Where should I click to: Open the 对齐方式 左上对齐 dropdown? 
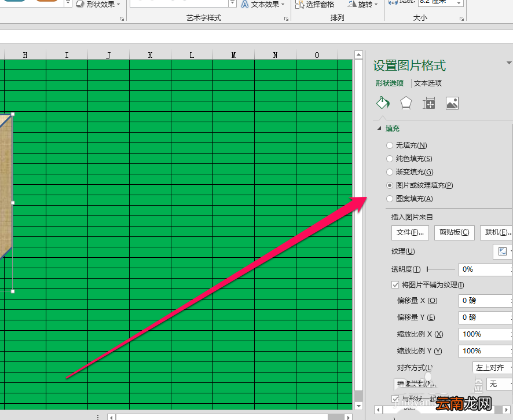tap(492, 368)
